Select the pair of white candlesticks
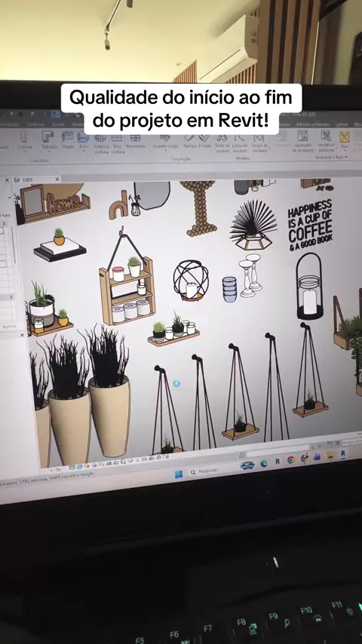Image resolution: width=362 pixels, height=644 pixels. 250,274
